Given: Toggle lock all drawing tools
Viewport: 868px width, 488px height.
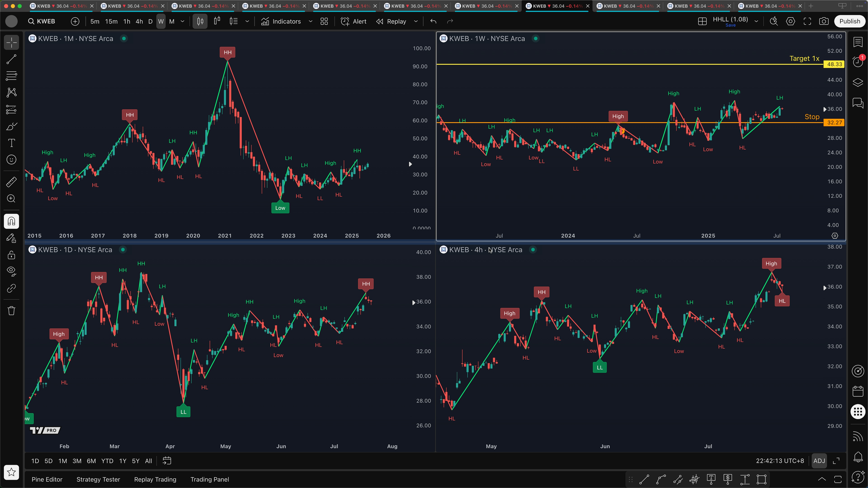Looking at the screenshot, I should click(12, 255).
